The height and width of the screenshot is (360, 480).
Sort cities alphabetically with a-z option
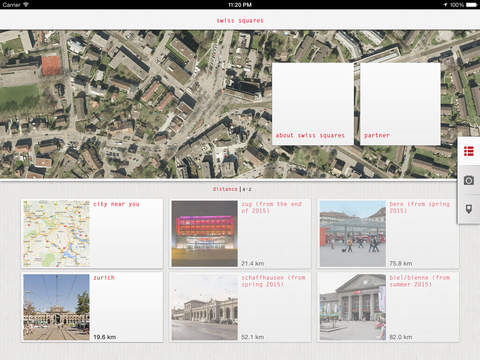click(x=247, y=189)
